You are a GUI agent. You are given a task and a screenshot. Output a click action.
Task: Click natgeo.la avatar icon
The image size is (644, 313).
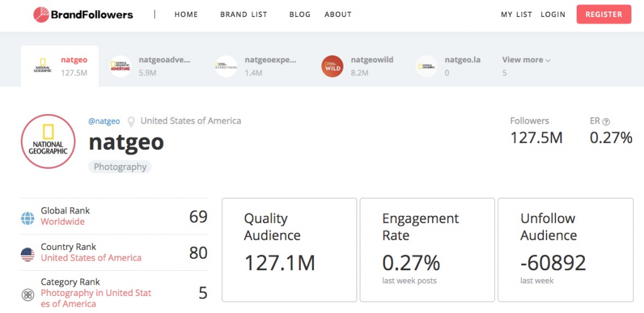pyautogui.click(x=426, y=66)
